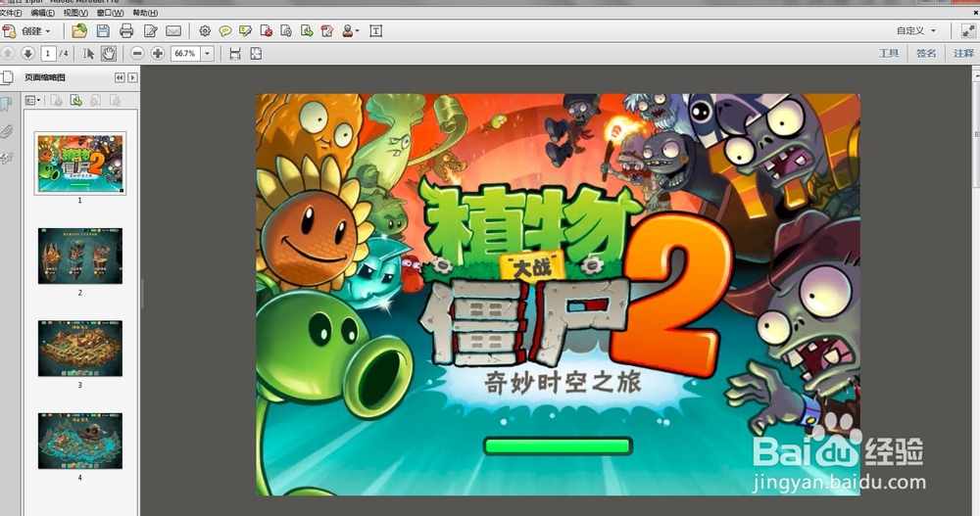The image size is (980, 516).
Task: Click the text box T icon
Action: click(375, 30)
